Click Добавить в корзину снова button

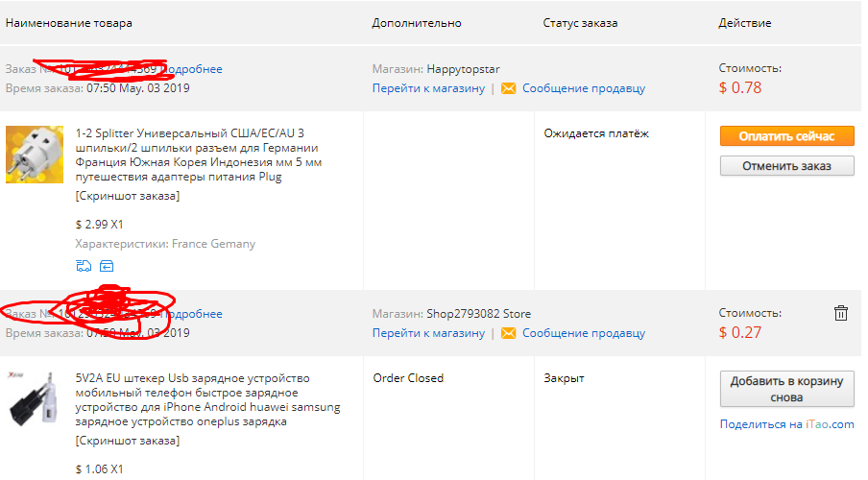pos(786,389)
